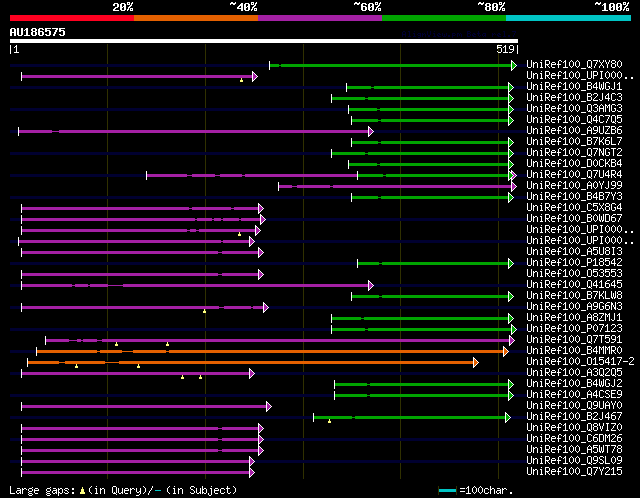Open the UniRef100_Q7XY80 hit label
Image resolution: width=640 pixels, height=498 pixels.
coord(574,64)
